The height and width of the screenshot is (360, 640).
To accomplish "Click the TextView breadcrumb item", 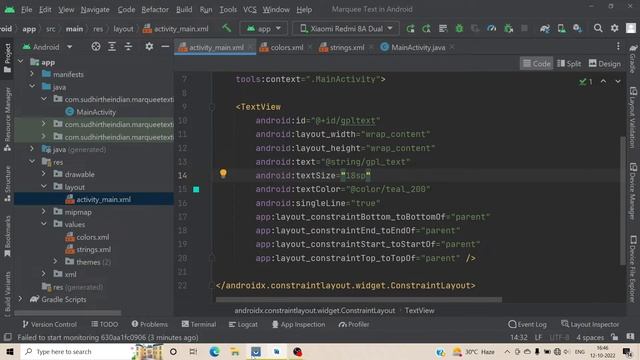I will (419, 311).
